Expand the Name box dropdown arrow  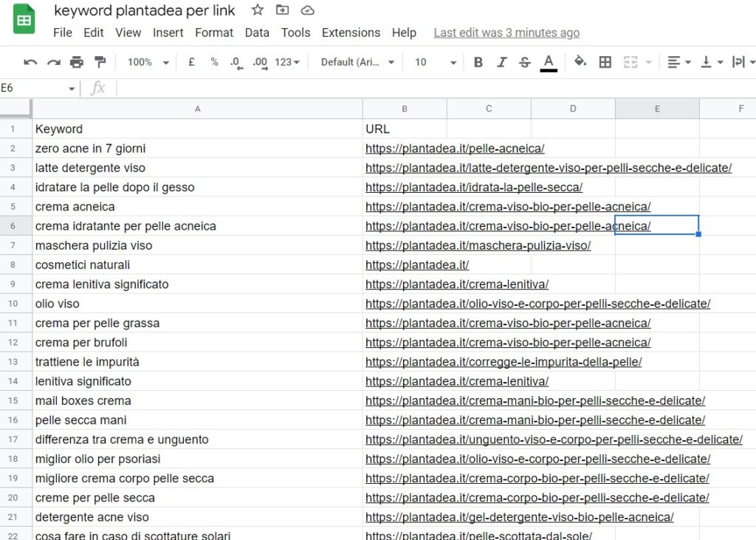[x=72, y=89]
